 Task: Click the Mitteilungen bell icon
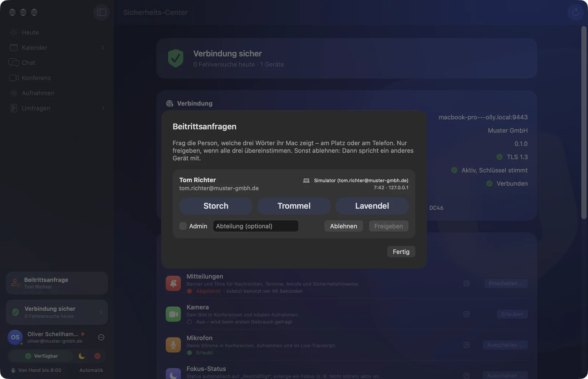(173, 284)
